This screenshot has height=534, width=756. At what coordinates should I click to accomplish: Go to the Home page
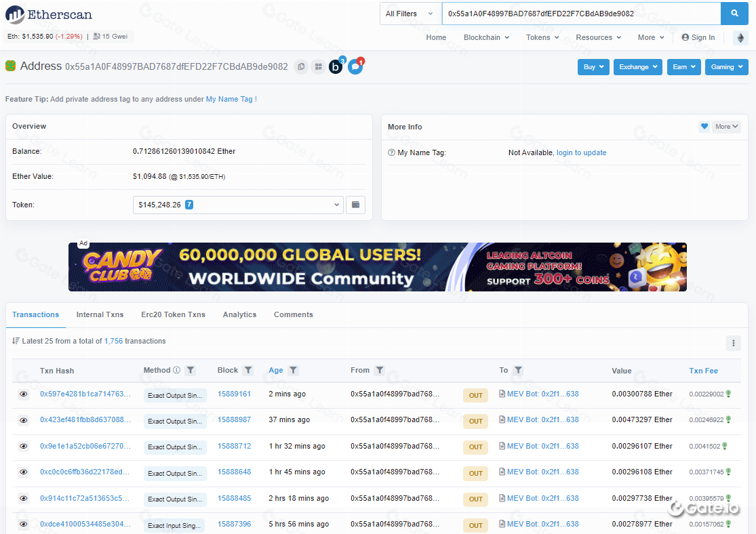[436, 37]
